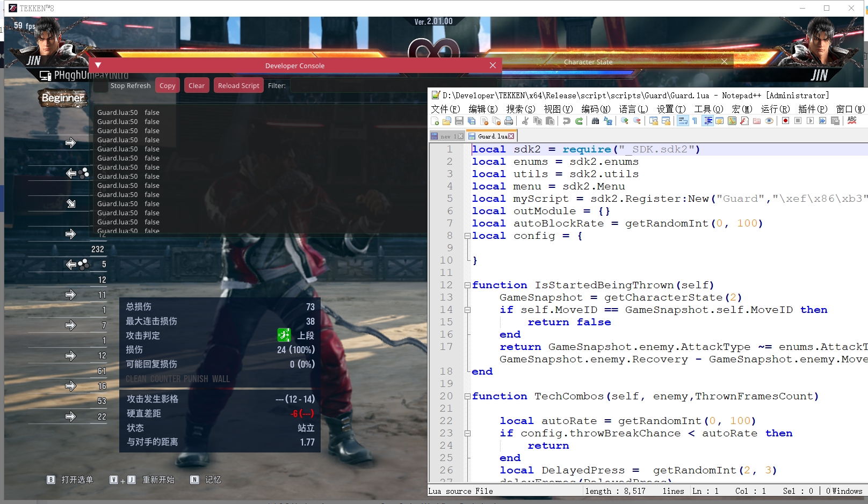Image resolution: width=868 pixels, height=504 pixels.
Task: Open Find with the binoculars icon
Action: 596,121
